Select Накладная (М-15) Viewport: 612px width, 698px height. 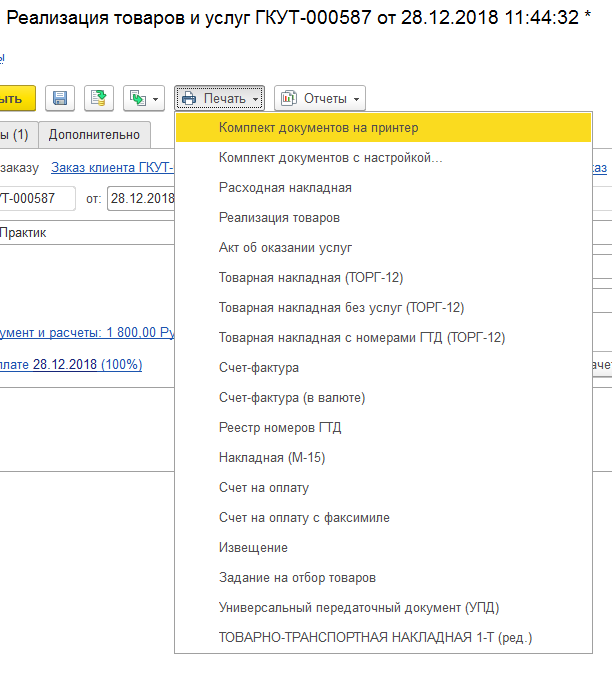[383, 458]
